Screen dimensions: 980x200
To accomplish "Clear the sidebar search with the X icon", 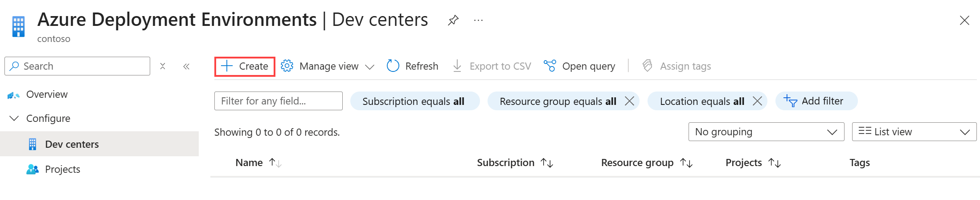I will pos(163,67).
